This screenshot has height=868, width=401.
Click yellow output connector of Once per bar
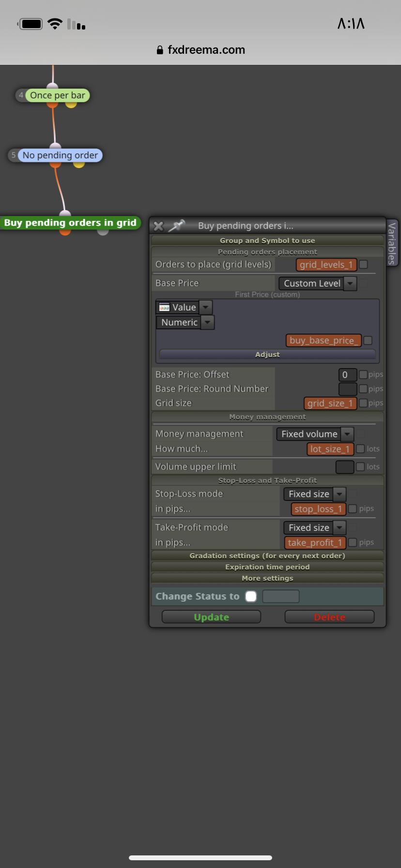[71, 104]
